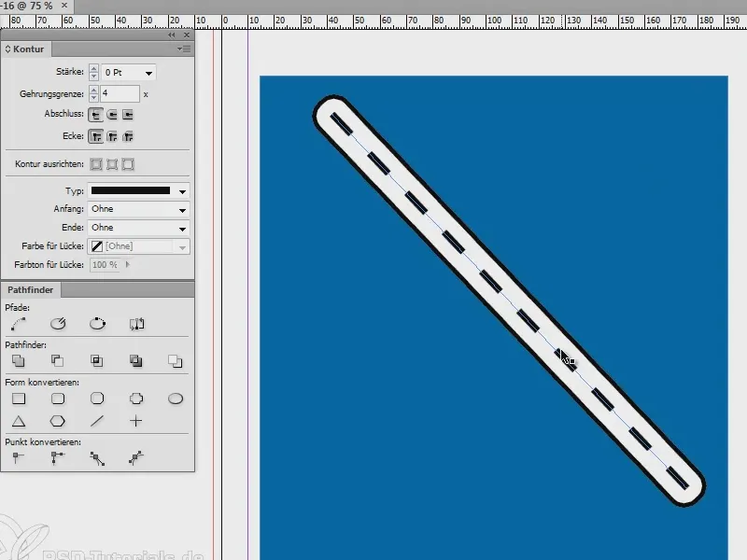Align stroke to center icon
747x560 pixels.
96,164
